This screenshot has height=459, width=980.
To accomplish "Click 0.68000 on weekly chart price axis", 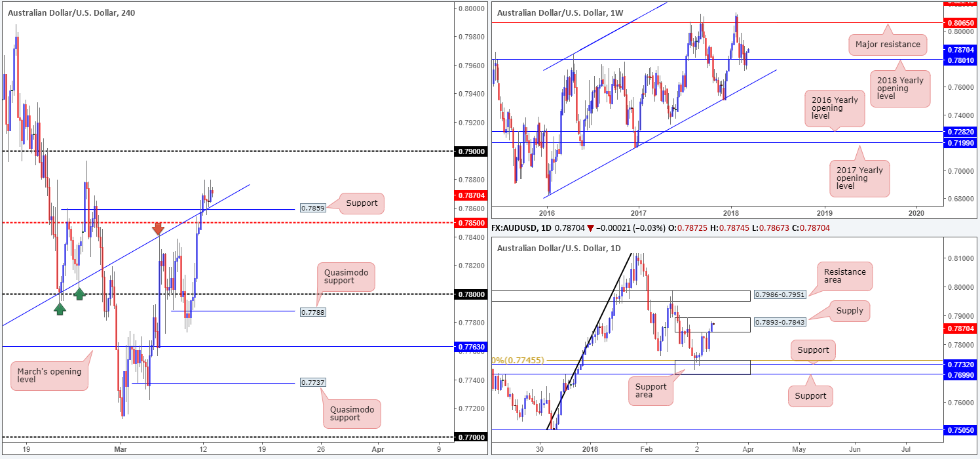I will pos(961,199).
